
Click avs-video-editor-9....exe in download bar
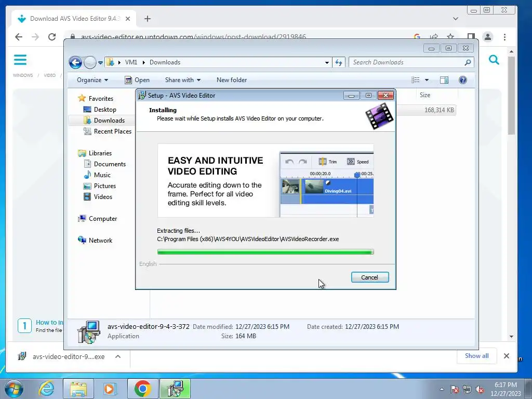pyautogui.click(x=69, y=356)
